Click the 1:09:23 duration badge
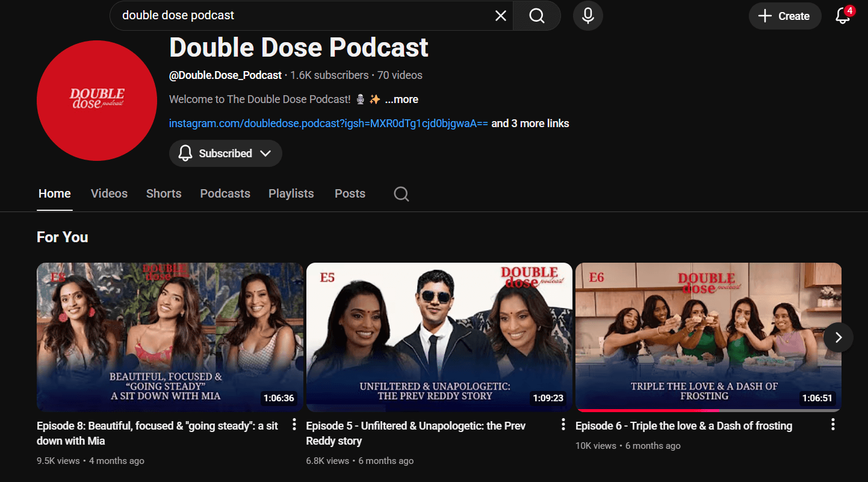 [x=548, y=398]
